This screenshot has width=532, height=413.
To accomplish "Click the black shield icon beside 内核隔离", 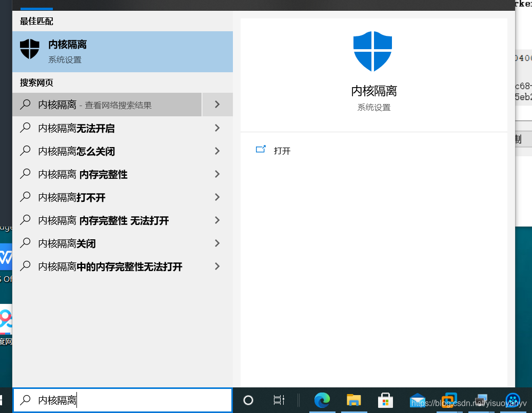I will (x=30, y=49).
